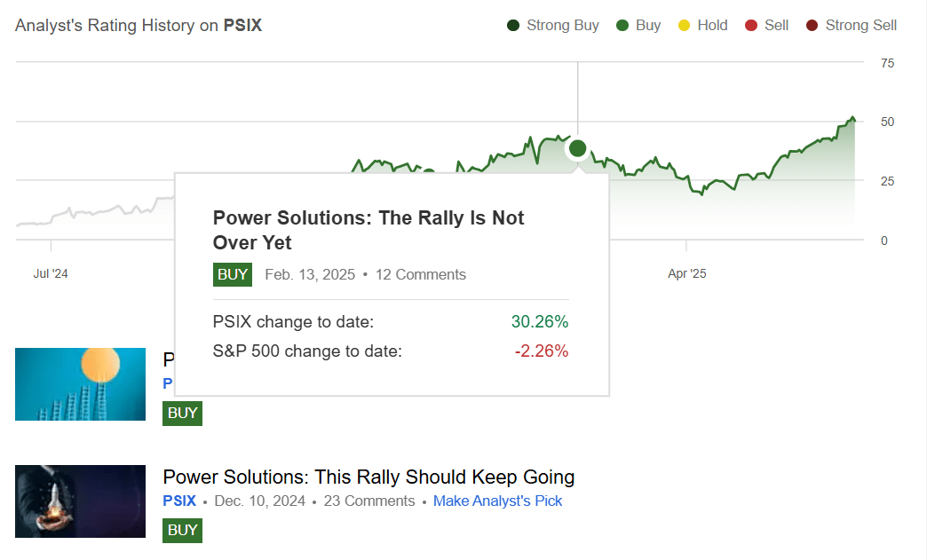The height and width of the screenshot is (560, 927).
Task: Click PSIX in the rating history title
Action: point(242,26)
